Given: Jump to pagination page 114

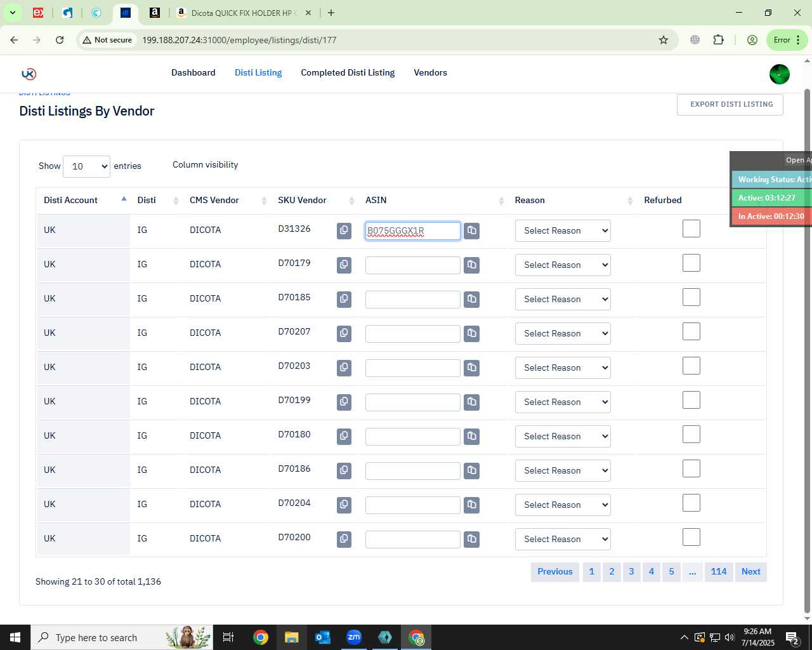Looking at the screenshot, I should tap(719, 571).
